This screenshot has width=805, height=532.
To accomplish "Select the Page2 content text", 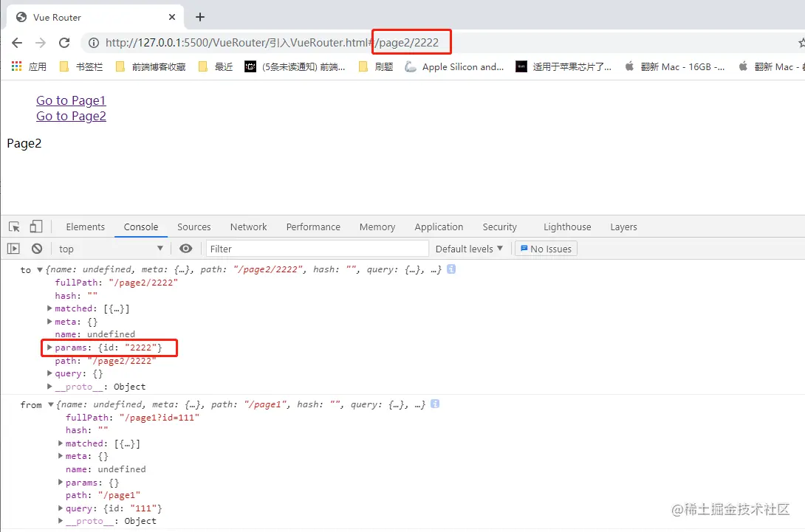I will coord(24,144).
